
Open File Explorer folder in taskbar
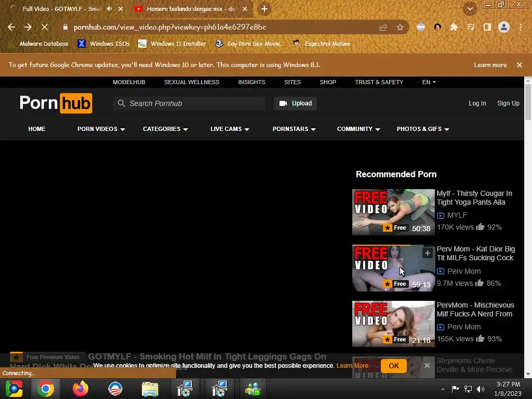(150, 389)
